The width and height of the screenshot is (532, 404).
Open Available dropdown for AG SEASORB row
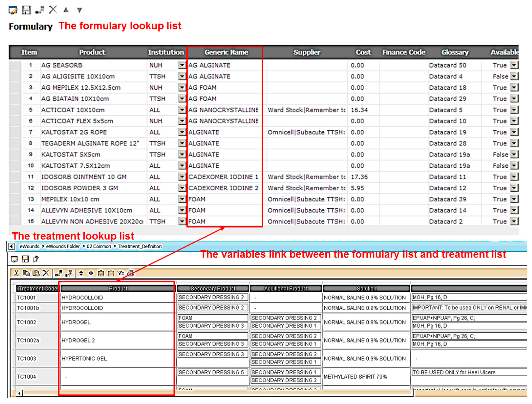tap(514, 65)
